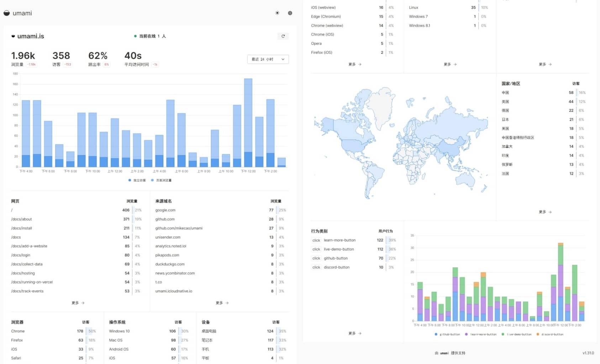Select 中国香港特别行政区 country row
600x364 pixels.
(x=544, y=138)
